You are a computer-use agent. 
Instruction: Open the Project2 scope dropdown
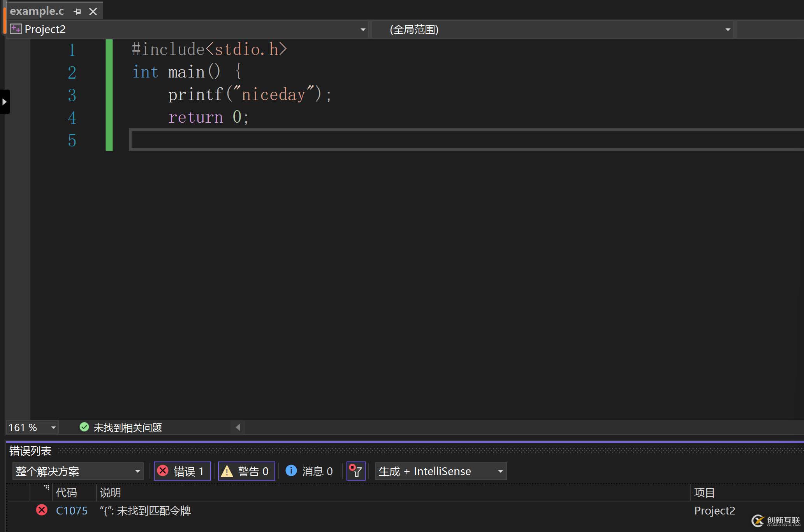[362, 30]
